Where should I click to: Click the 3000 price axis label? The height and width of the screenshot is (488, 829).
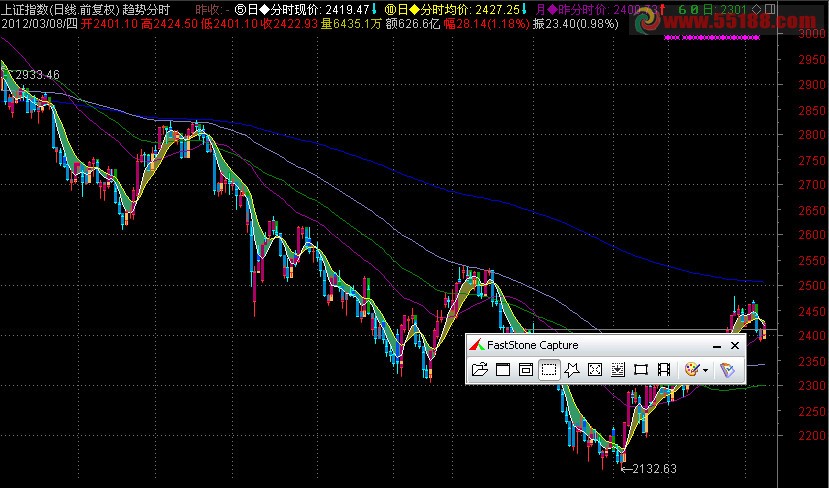pos(812,34)
